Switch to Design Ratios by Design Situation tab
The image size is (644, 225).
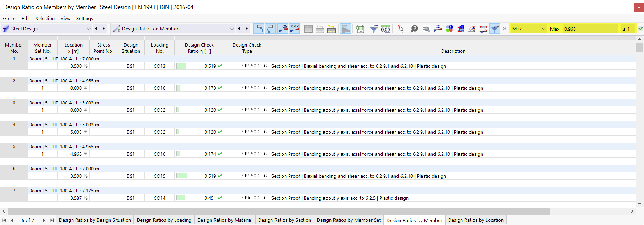(95, 220)
